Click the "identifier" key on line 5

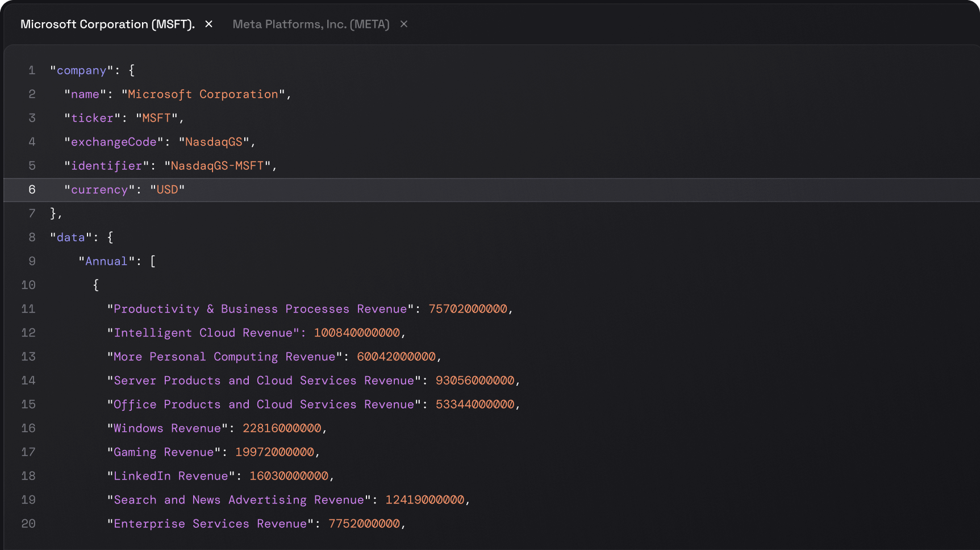tap(107, 166)
